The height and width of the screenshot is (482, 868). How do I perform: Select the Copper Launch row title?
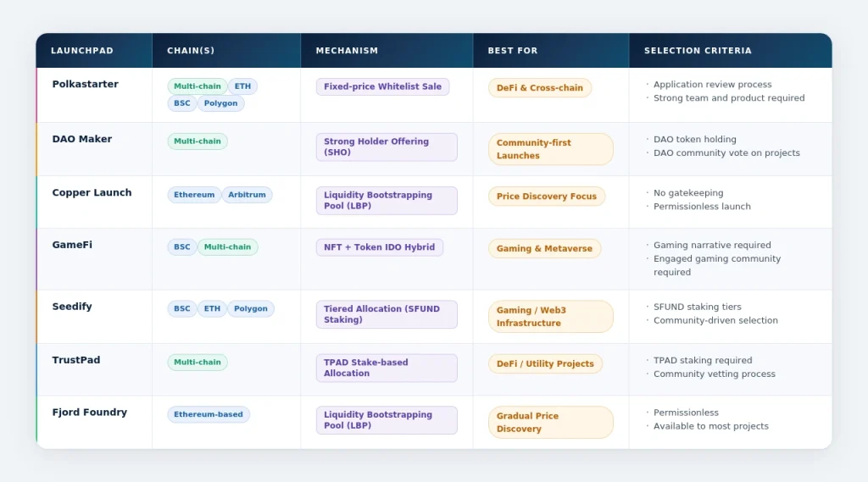(92, 193)
